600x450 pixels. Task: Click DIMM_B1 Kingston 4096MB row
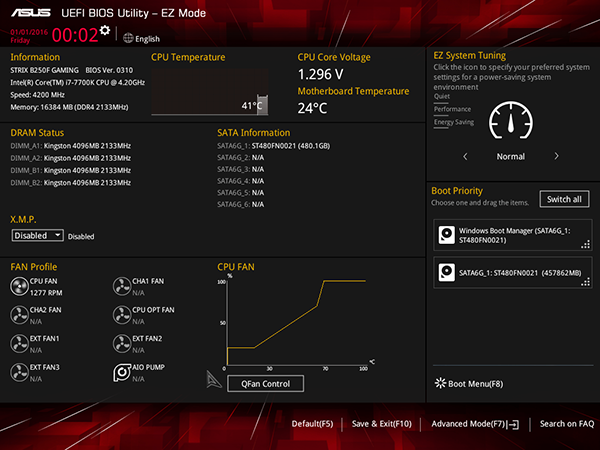pyautogui.click(x=71, y=170)
